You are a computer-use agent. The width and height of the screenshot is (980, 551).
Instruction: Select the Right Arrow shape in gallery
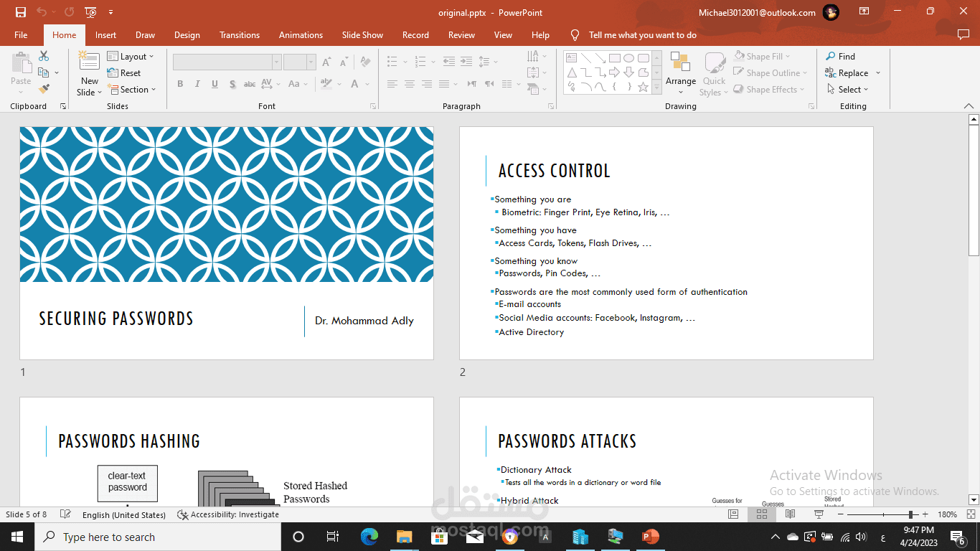tap(615, 72)
